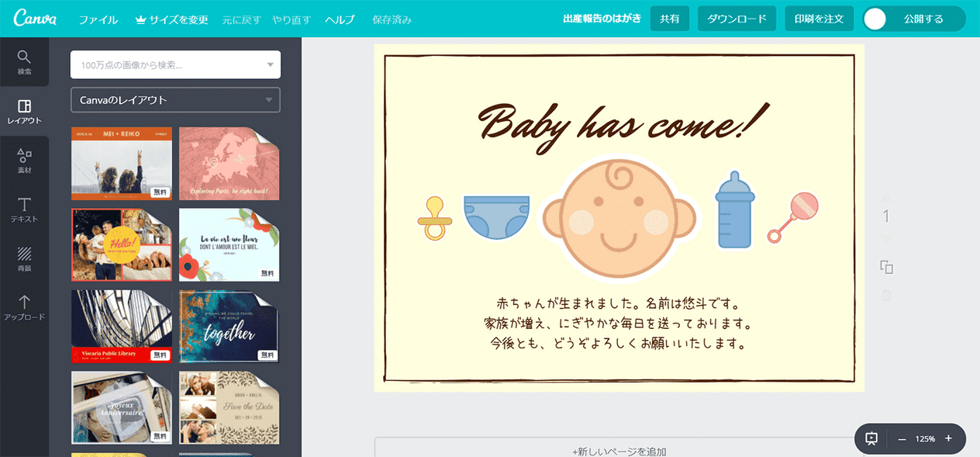Click the ダウンロード button

(x=737, y=19)
